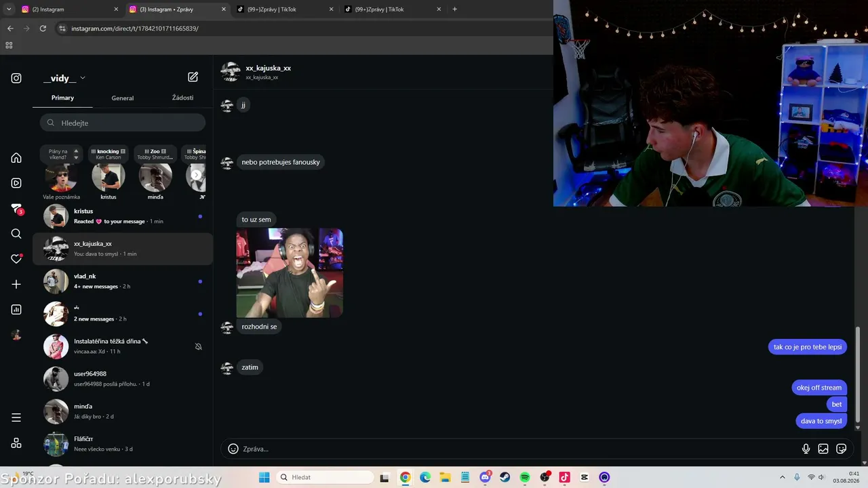
Task: Show hidden system tray icons
Action: tap(782, 477)
